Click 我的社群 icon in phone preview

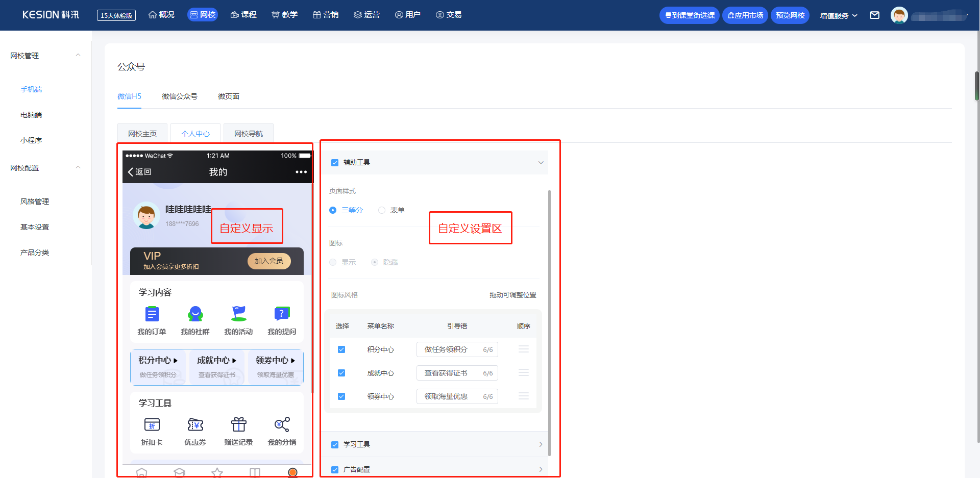(x=195, y=314)
